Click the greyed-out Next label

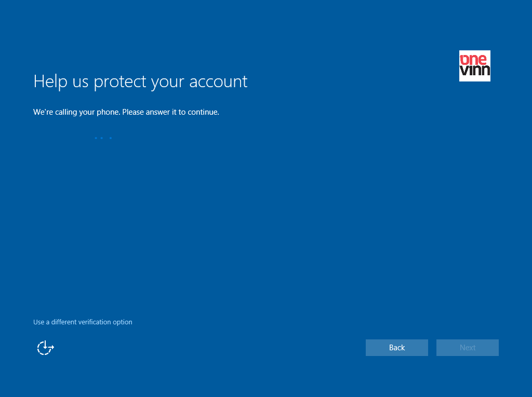click(x=467, y=348)
